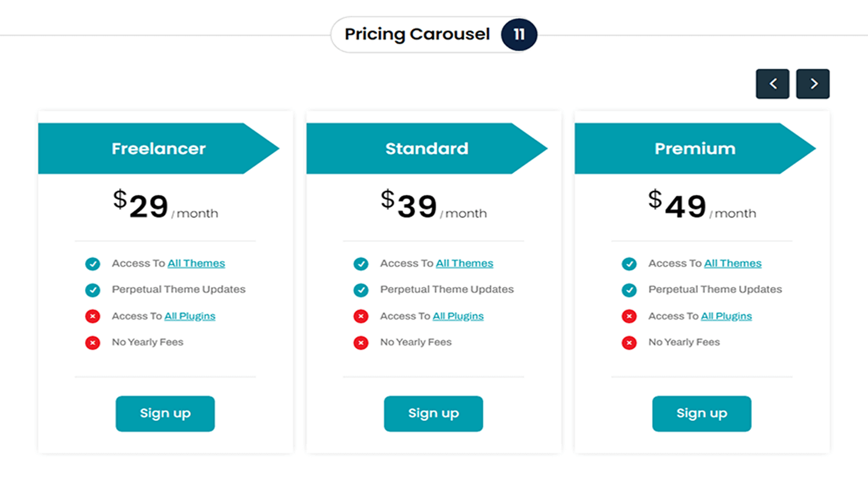Select the Freelancer plan header banner

(158, 149)
